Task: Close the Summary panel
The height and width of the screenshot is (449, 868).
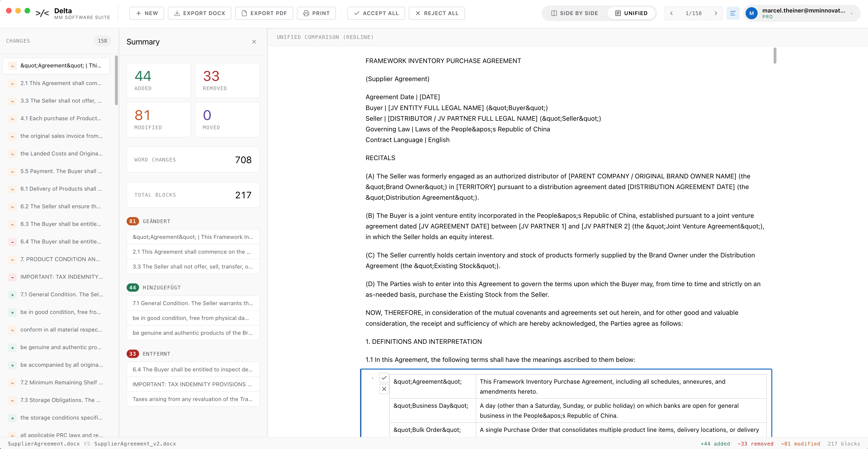Action: click(254, 42)
